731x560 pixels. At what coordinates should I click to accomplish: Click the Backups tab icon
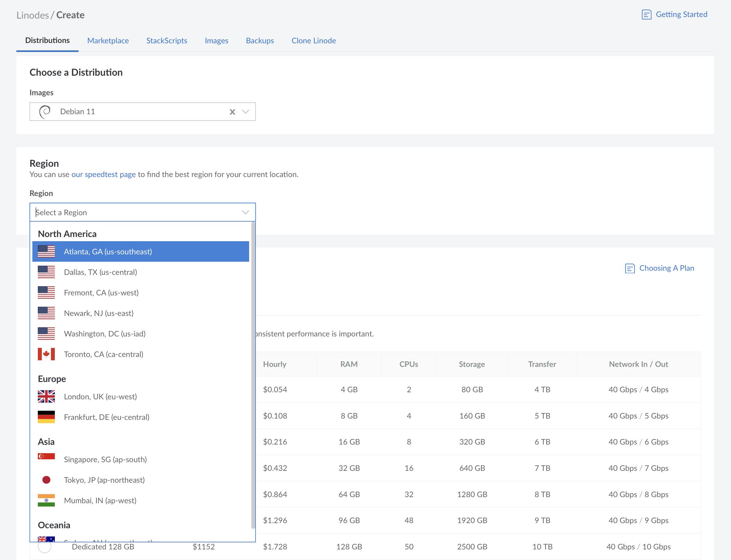click(x=260, y=41)
